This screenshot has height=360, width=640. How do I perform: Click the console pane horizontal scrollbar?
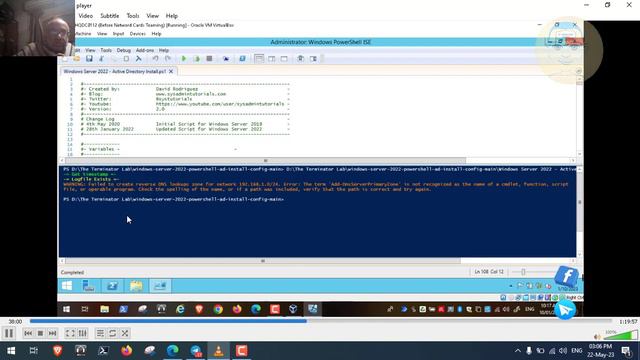coord(263,261)
